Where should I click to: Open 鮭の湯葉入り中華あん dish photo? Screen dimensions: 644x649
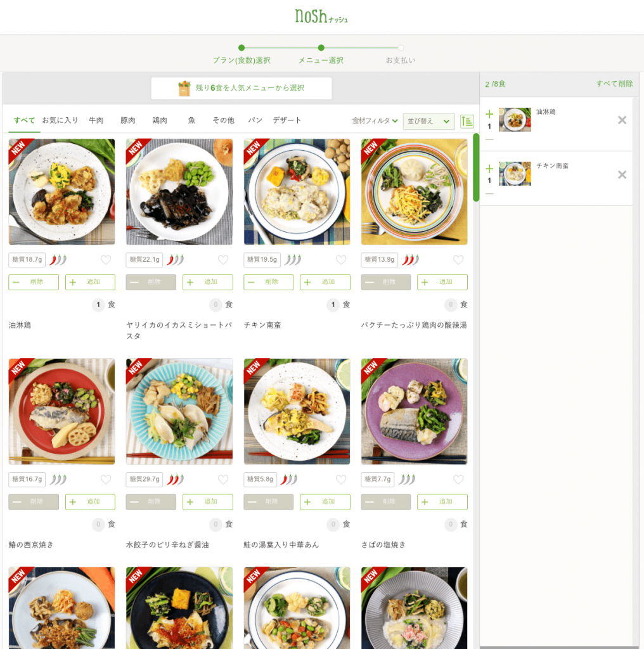pyautogui.click(x=297, y=411)
